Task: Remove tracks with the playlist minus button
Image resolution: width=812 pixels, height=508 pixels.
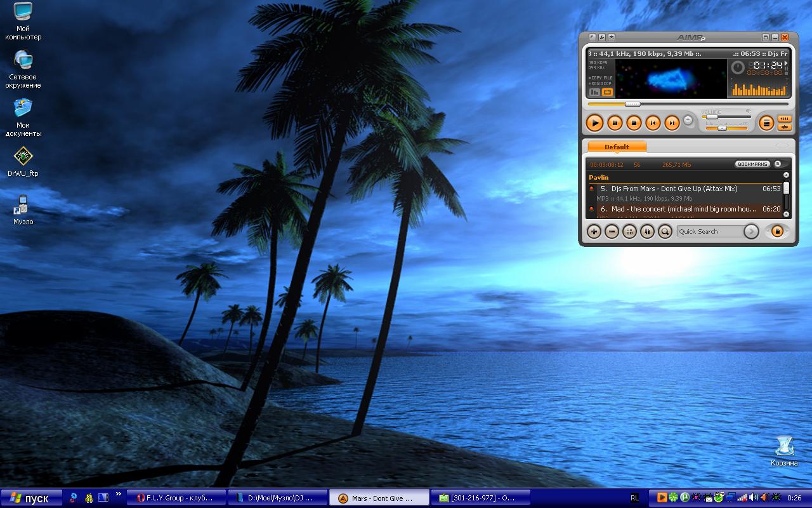Action: (612, 232)
